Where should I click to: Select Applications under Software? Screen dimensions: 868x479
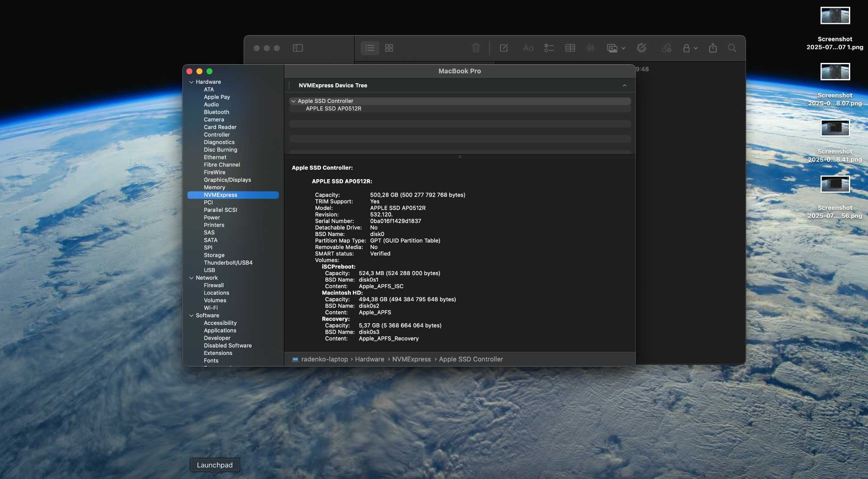coord(220,331)
